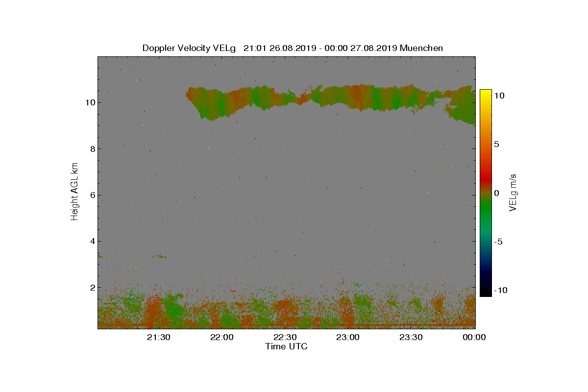Click the yellow top of the colorbar

pyautogui.click(x=486, y=94)
